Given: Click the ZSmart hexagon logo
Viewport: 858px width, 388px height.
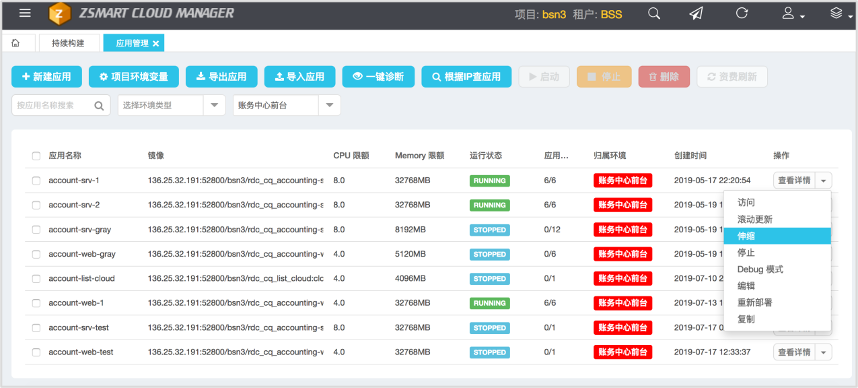Looking at the screenshot, I should 60,14.
